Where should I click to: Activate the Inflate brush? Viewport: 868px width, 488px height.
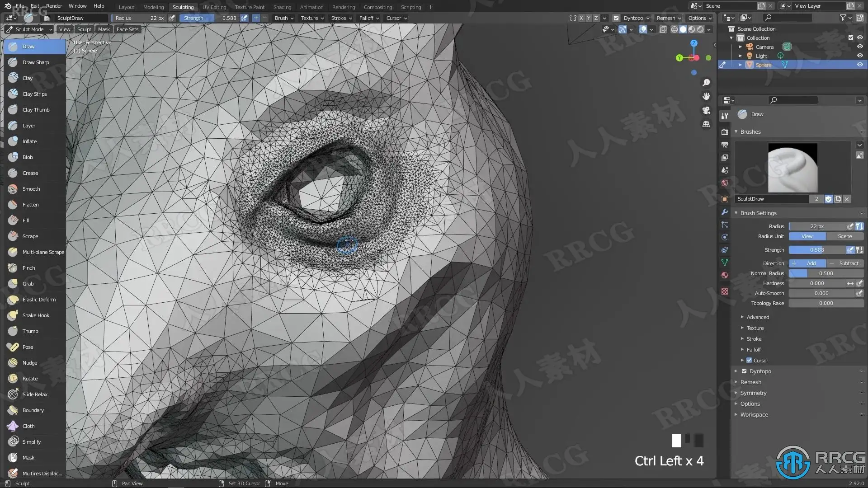coord(29,141)
